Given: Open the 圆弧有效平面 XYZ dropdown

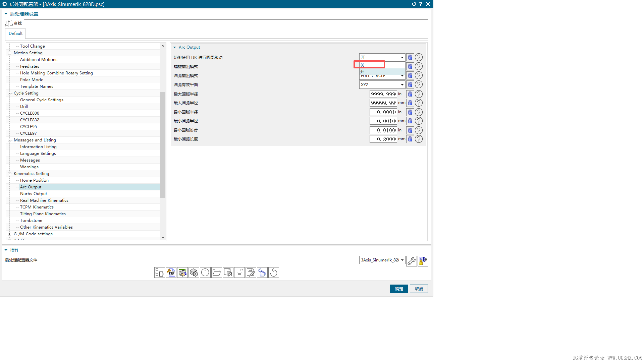Looking at the screenshot, I should 382,84.
